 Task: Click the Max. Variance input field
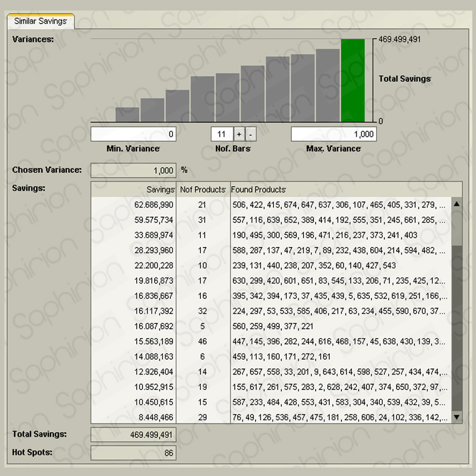[333, 134]
